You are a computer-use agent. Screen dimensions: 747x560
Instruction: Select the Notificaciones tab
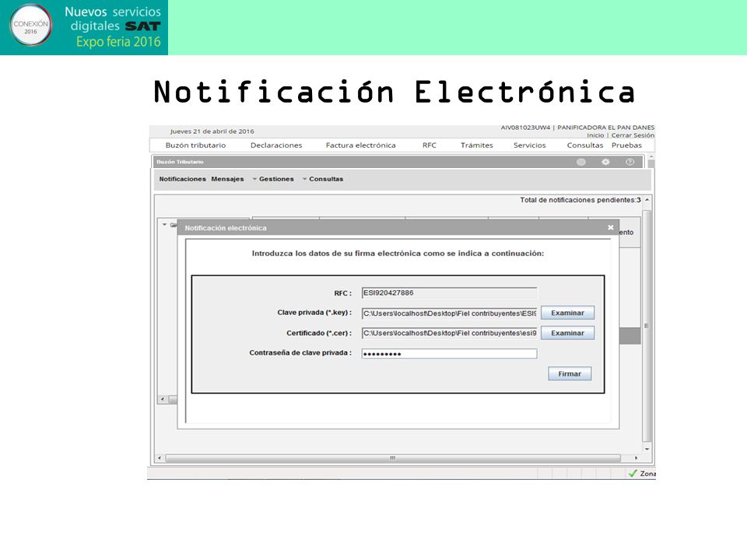182,179
